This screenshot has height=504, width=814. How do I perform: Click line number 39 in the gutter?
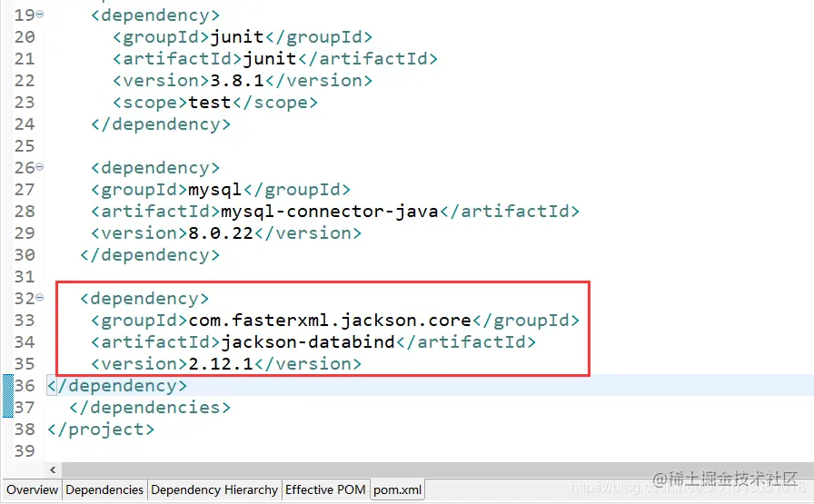(25, 451)
